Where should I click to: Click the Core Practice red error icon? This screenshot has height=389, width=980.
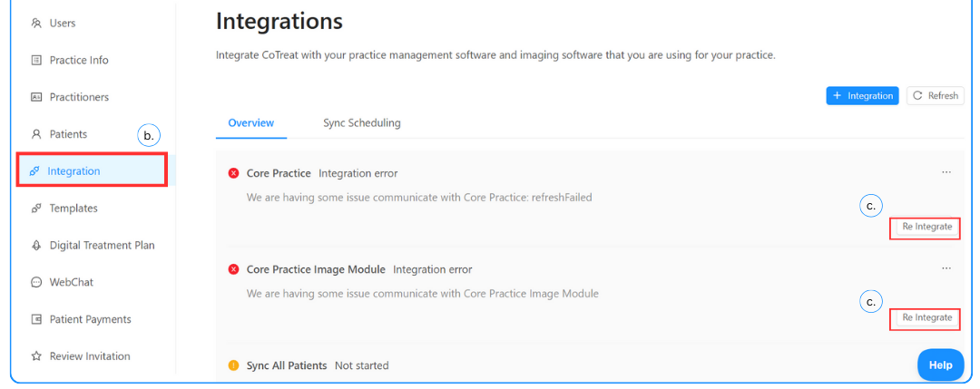234,173
